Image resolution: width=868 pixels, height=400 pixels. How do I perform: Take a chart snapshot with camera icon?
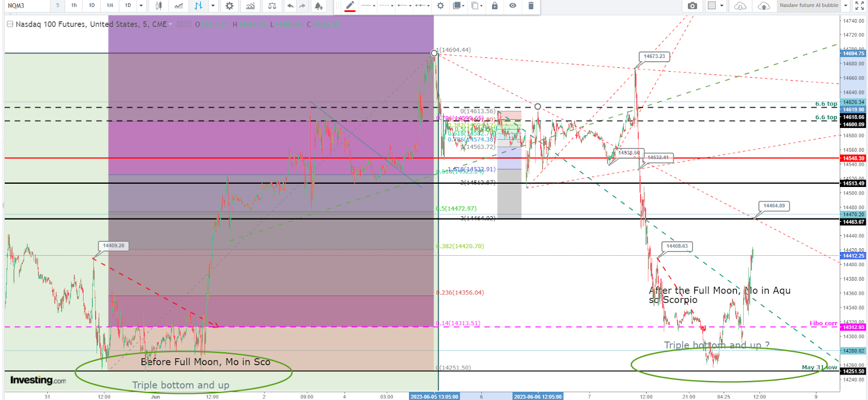coord(692,5)
